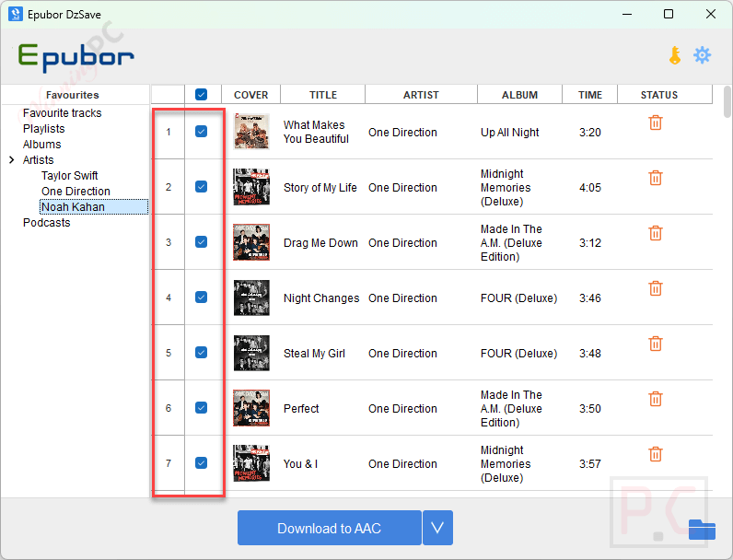Open Playlists in the sidebar
Image resolution: width=733 pixels, height=560 pixels.
click(x=44, y=129)
